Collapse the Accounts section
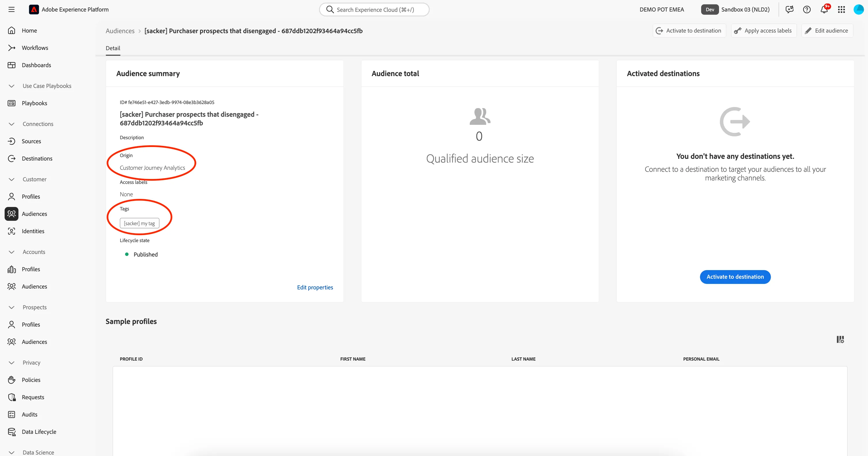 click(12, 252)
